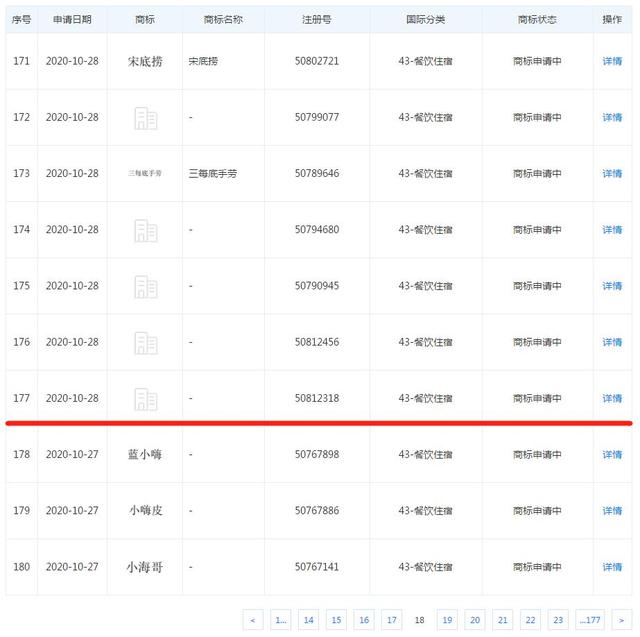Select registration number 50790945
The width and height of the screenshot is (640, 637).
pyautogui.click(x=317, y=286)
